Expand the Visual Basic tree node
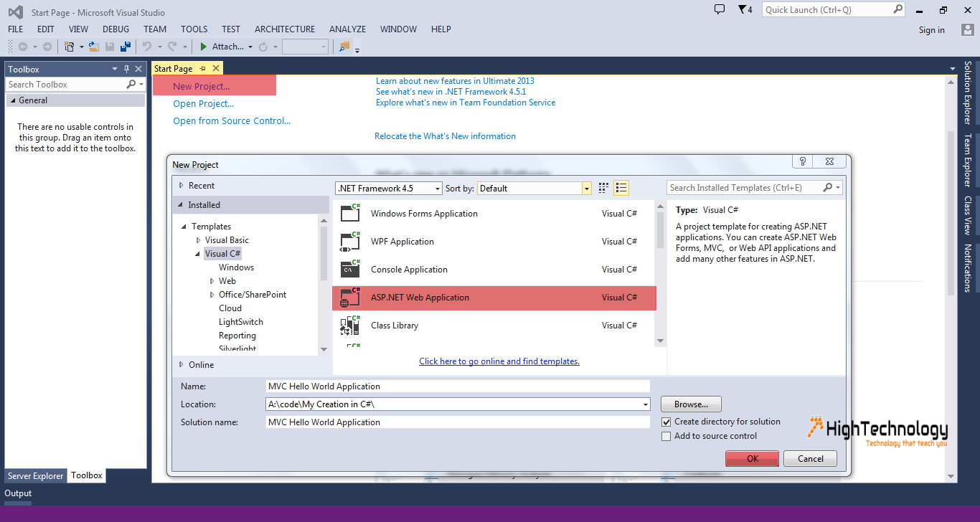The height and width of the screenshot is (522, 980). coord(199,240)
